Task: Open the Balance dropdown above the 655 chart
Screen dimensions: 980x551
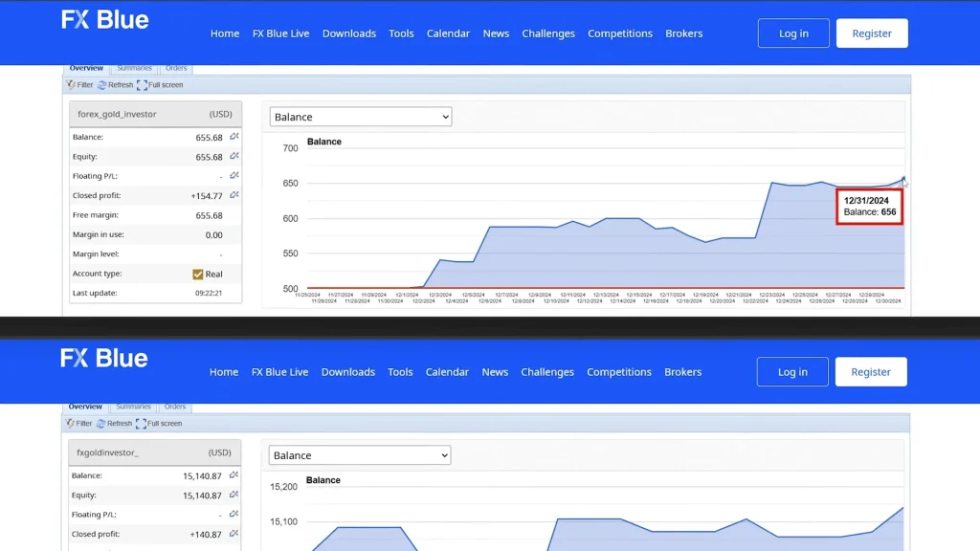Action: pyautogui.click(x=360, y=117)
